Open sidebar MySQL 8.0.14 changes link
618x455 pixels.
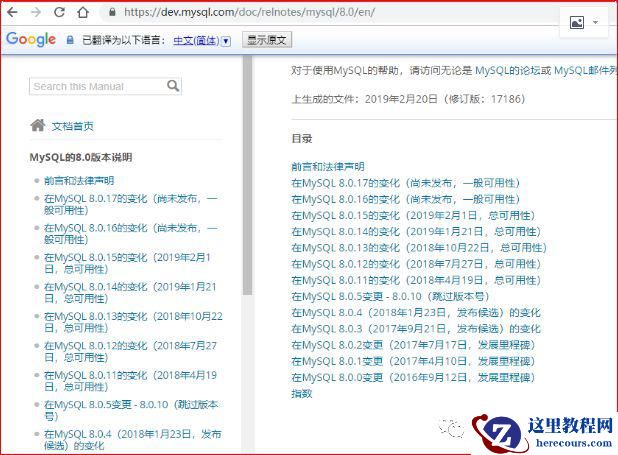[130, 293]
